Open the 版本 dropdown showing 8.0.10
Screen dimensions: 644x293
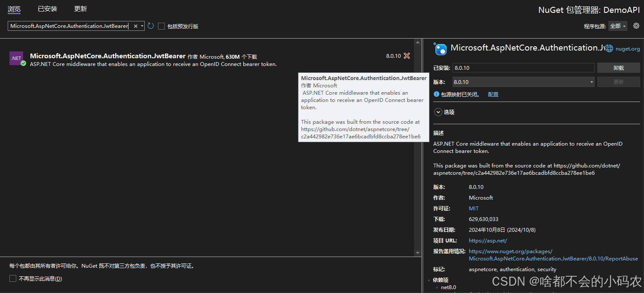pos(523,82)
